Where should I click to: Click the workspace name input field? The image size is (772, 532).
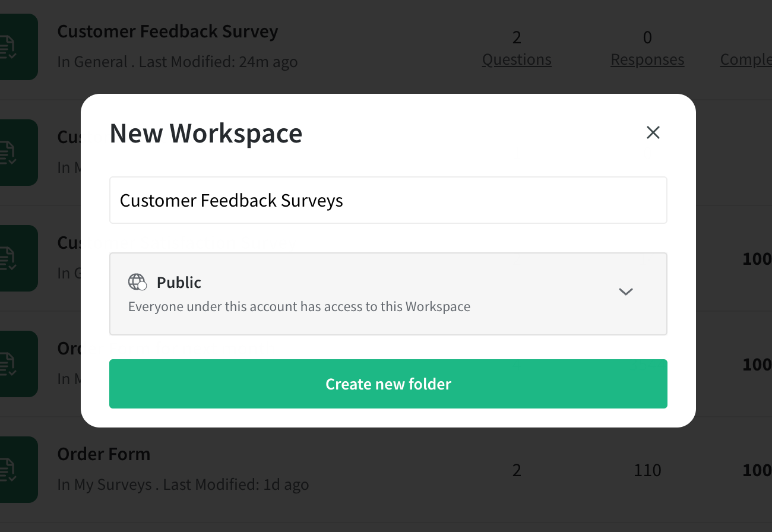pos(388,200)
